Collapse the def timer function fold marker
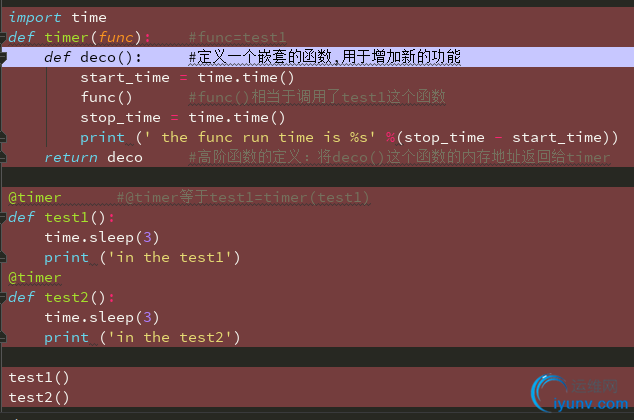Screen dimensions: 634x420 [4, 38]
